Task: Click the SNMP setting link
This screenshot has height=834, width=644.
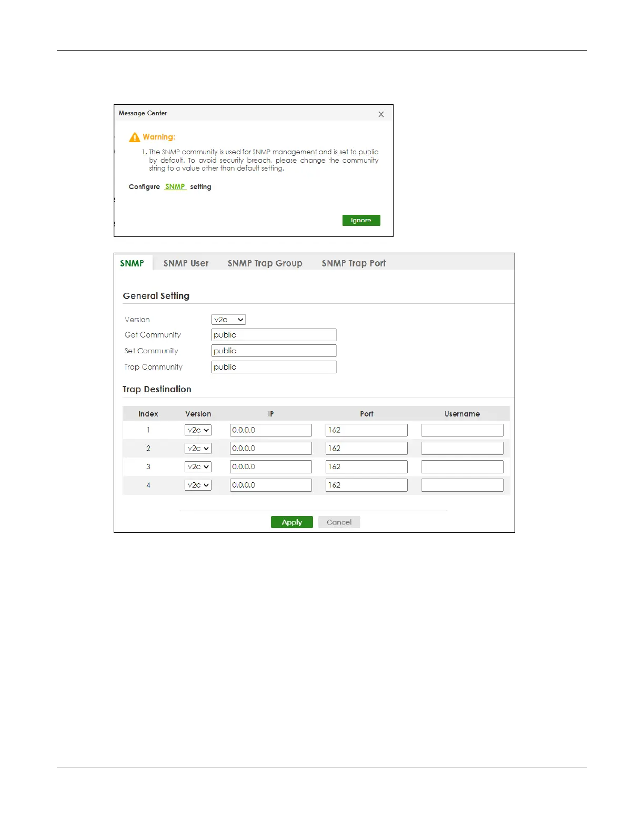Action: coord(175,187)
